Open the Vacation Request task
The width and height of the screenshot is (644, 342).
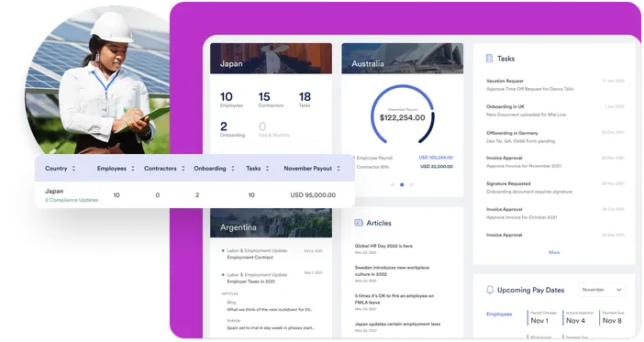pyautogui.click(x=555, y=85)
